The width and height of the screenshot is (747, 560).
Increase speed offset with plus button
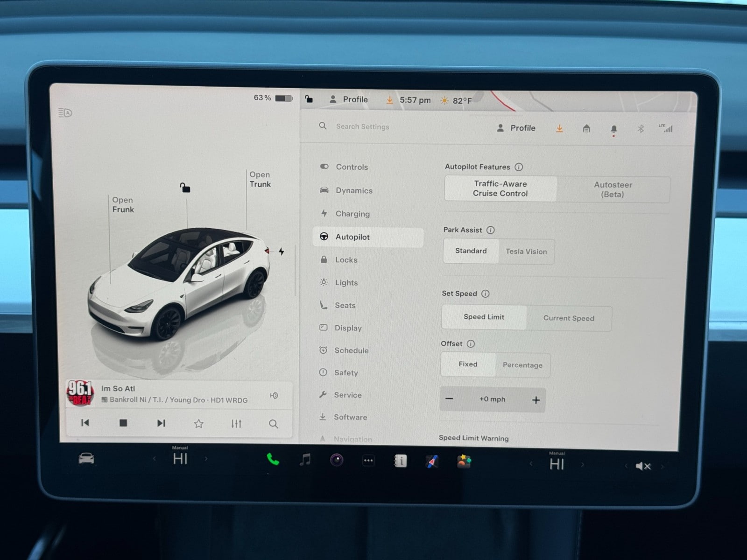click(536, 400)
